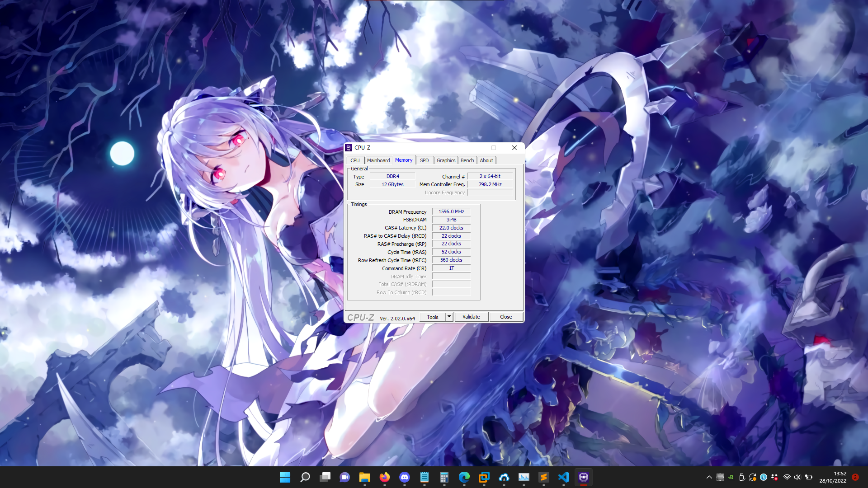Click the empty Uncore Frequency field
Screen dimensions: 868x488
(x=490, y=192)
